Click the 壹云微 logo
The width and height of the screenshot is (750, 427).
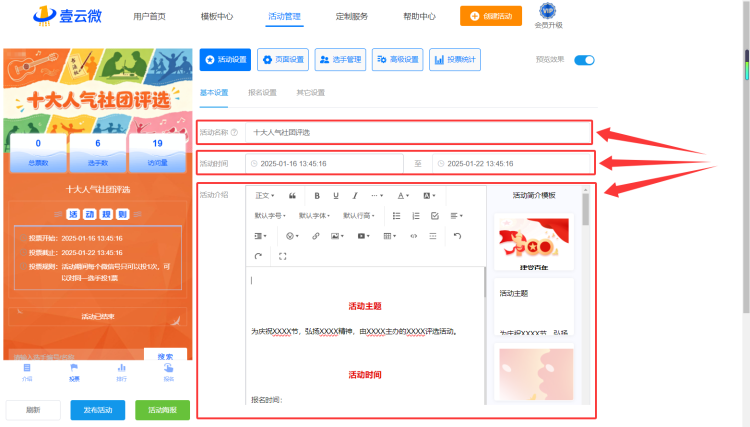tap(67, 16)
